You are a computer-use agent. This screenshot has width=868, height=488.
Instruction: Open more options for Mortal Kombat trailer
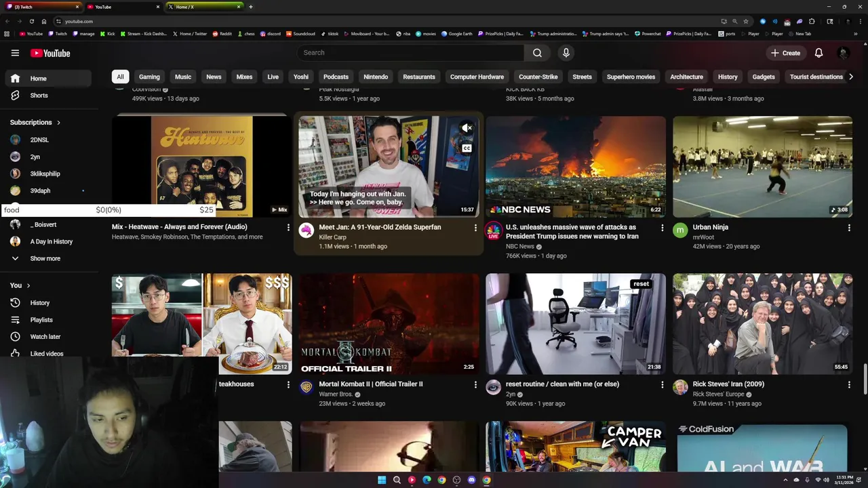pos(475,384)
